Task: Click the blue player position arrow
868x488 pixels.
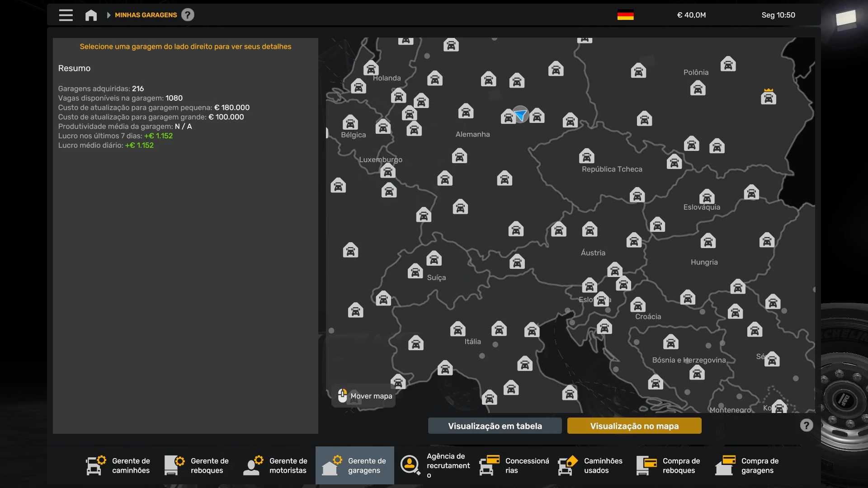Action: tap(521, 115)
